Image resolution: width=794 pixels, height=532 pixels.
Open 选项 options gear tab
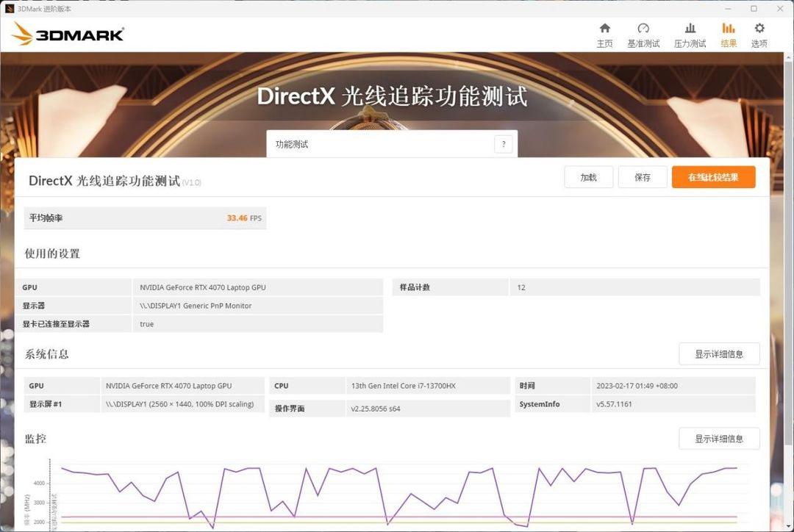pos(759,35)
